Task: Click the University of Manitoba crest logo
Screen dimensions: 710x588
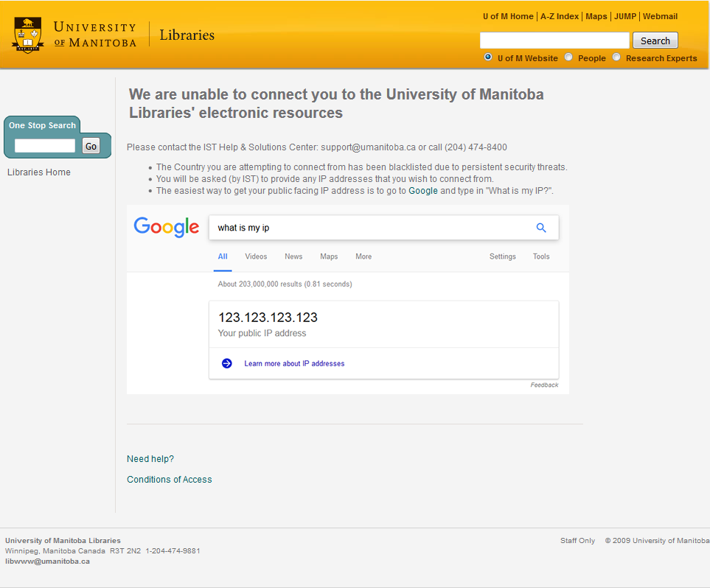Action: click(28, 35)
